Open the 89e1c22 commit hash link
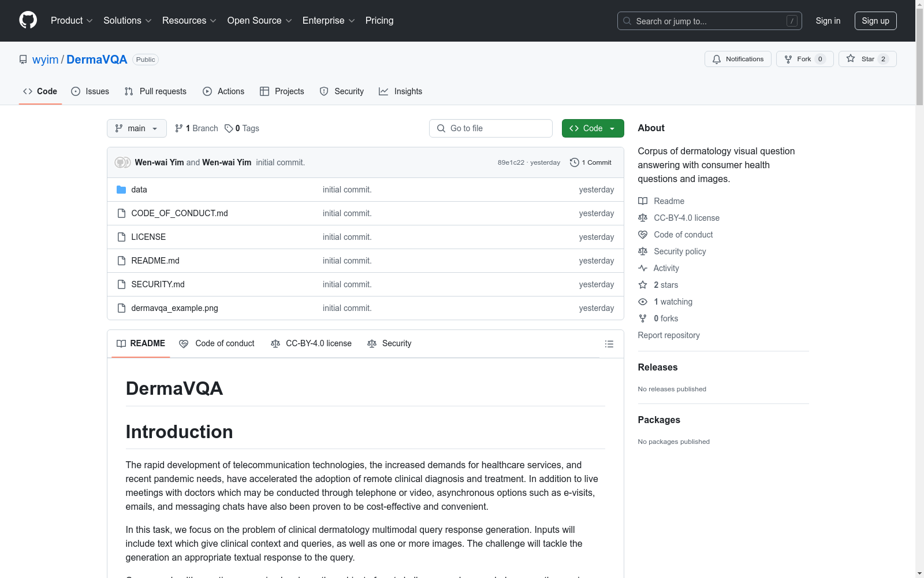924x578 pixels. 511,162
